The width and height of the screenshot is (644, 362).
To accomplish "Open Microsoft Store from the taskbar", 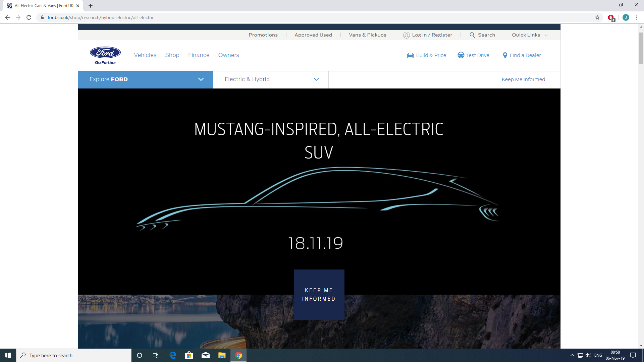I will [x=189, y=355].
